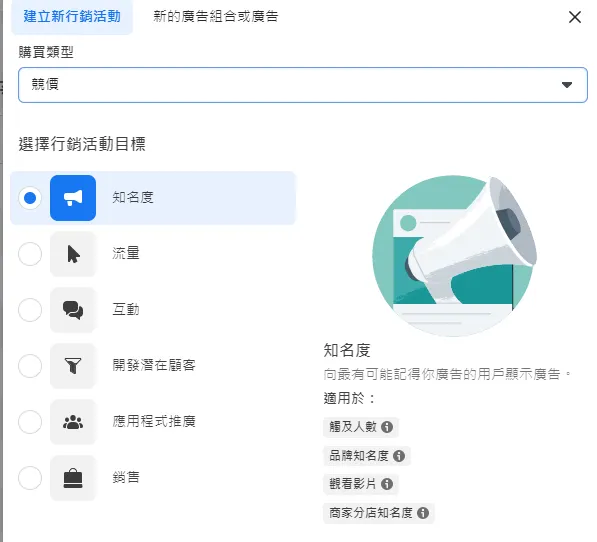This screenshot has height=542, width=597.
Task: Click info icon next to 觀看影片
Action: point(387,484)
